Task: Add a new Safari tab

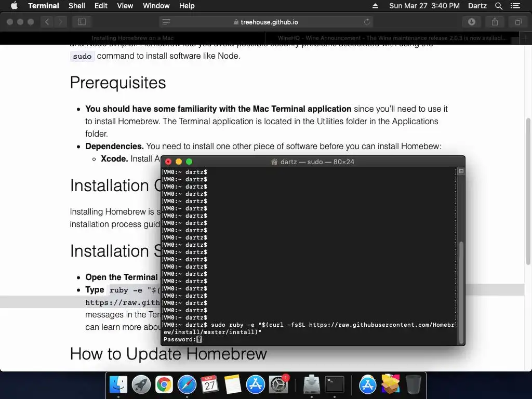Action: [x=525, y=38]
